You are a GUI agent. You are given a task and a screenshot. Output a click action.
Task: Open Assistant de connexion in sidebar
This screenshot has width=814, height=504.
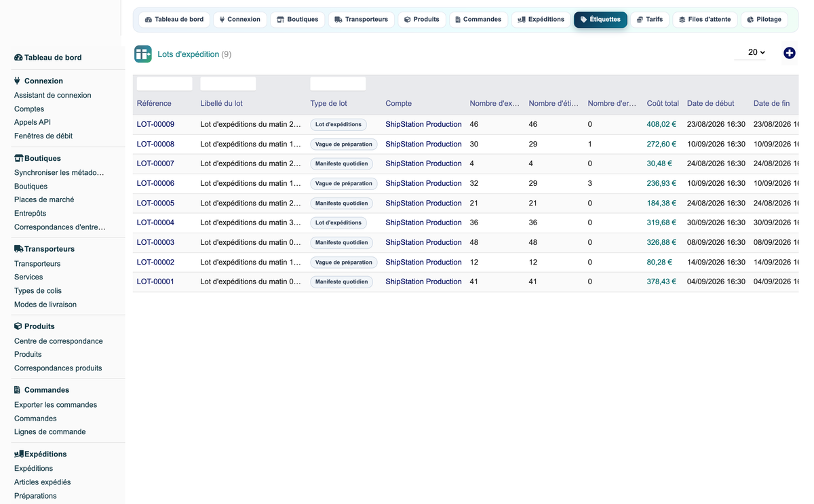pos(53,96)
